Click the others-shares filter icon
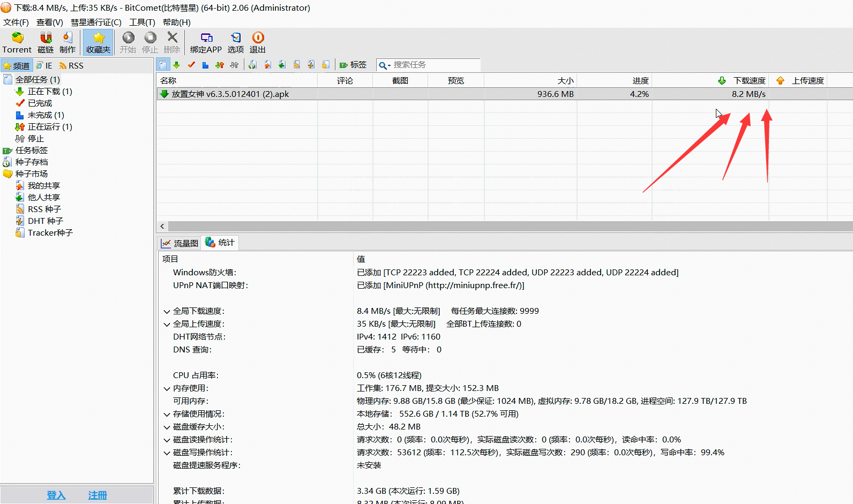The image size is (853, 504). (282, 65)
